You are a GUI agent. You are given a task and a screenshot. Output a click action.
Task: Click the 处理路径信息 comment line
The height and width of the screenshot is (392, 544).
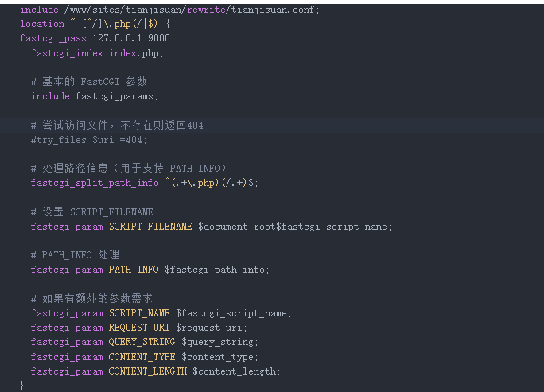[x=129, y=169]
